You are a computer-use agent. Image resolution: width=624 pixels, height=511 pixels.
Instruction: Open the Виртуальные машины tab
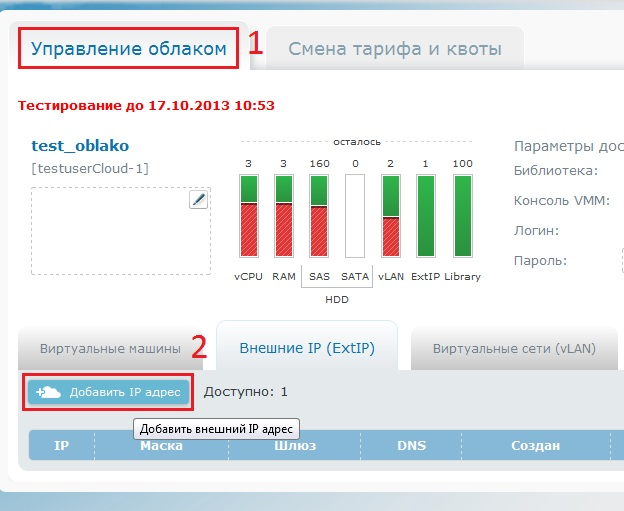pos(110,349)
